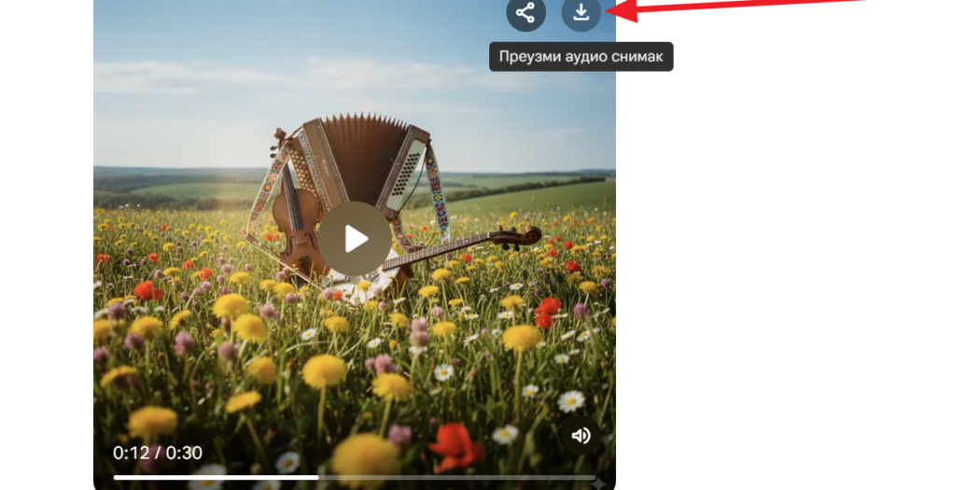
Task: Jump to the very start of the progress bar
Action: (116, 477)
